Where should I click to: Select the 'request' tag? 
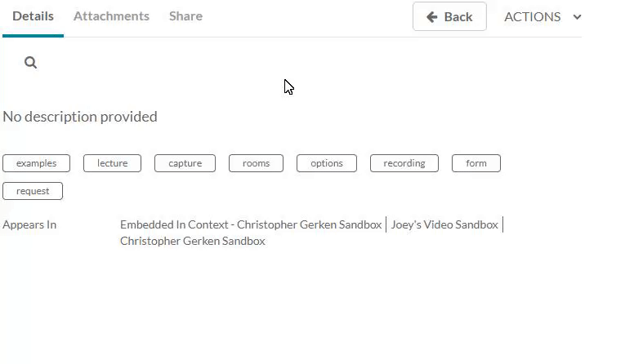tap(33, 191)
